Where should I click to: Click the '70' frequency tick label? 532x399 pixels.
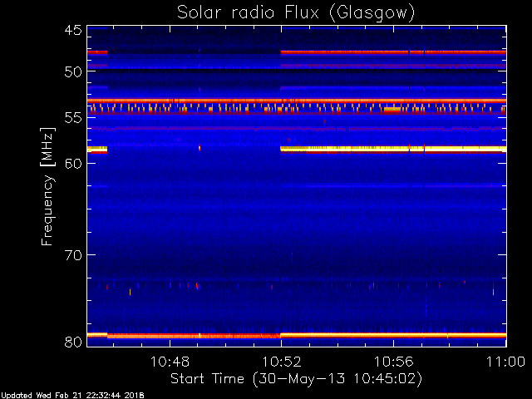73,255
